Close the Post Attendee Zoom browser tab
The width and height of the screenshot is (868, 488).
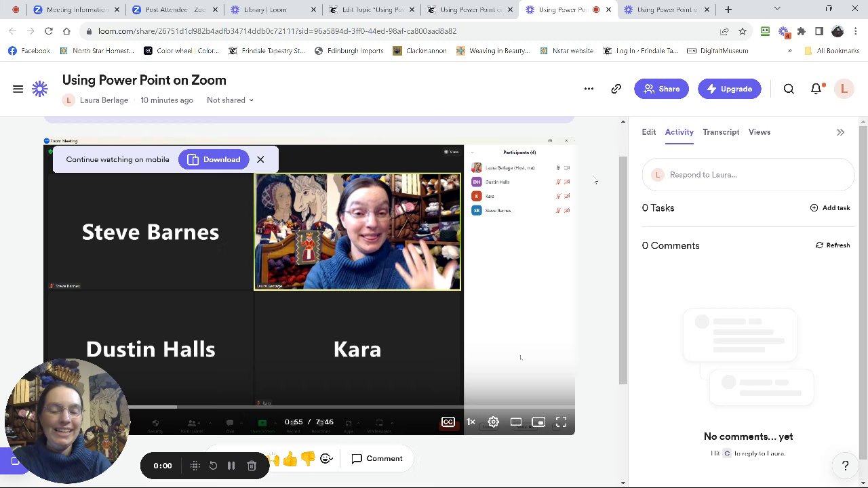[215, 9]
